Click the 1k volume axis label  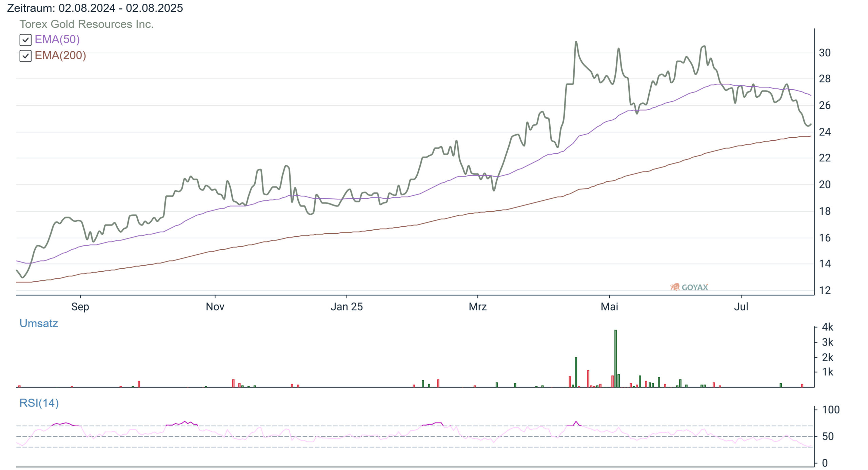point(827,372)
